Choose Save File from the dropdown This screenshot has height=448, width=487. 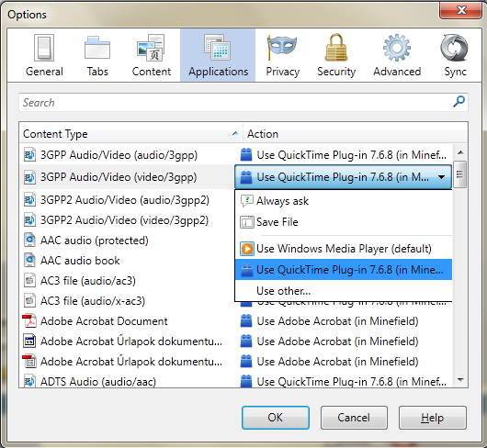point(344,222)
